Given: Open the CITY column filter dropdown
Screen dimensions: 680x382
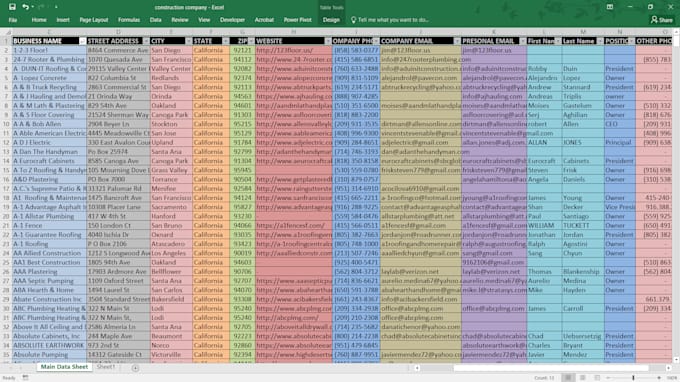Looking at the screenshot, I should (188, 41).
